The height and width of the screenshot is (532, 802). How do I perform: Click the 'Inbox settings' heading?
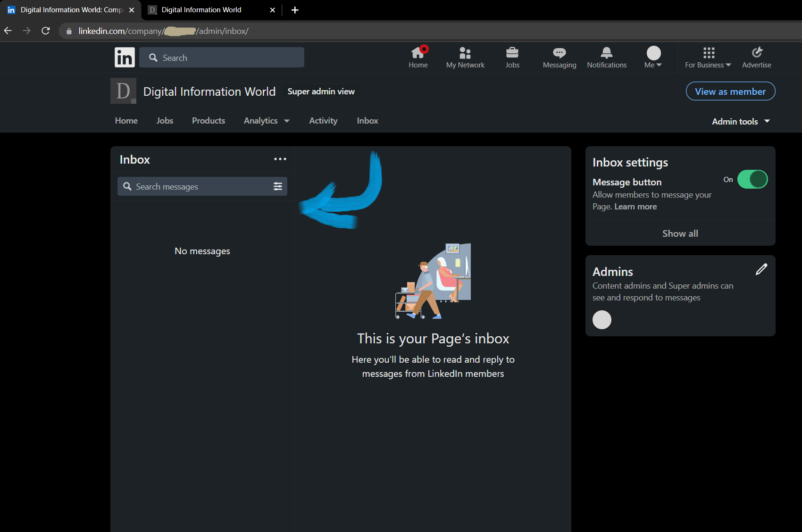(630, 163)
